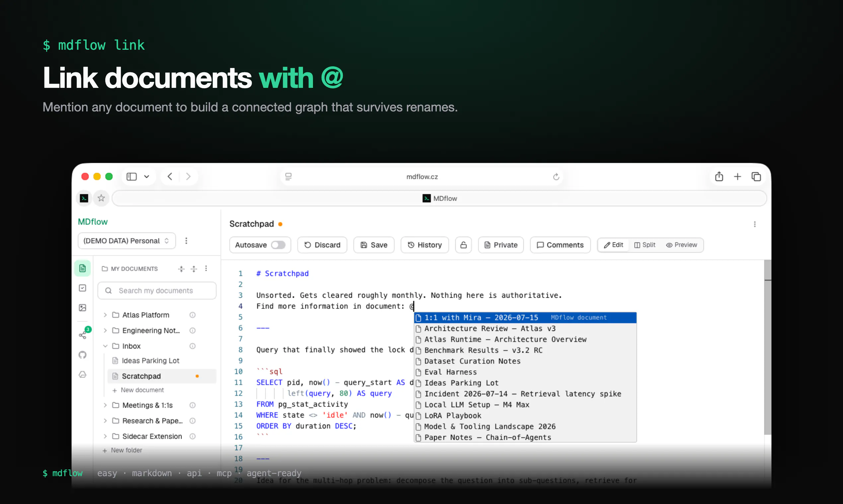Open My Documents more options menu

[206, 269]
